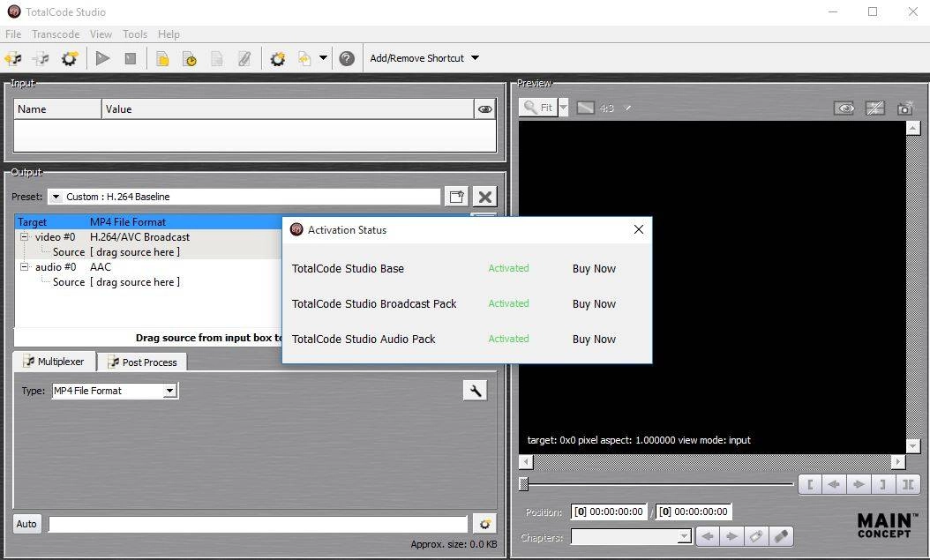
Task: Open the View menu
Action: pos(101,34)
